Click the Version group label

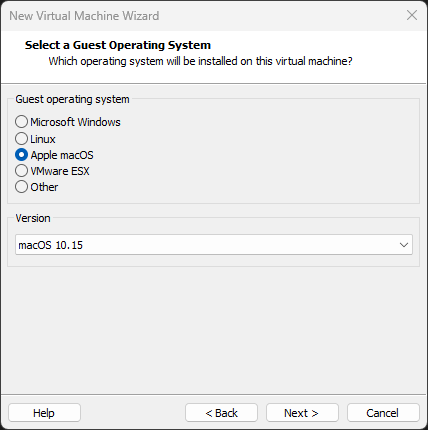point(33,218)
